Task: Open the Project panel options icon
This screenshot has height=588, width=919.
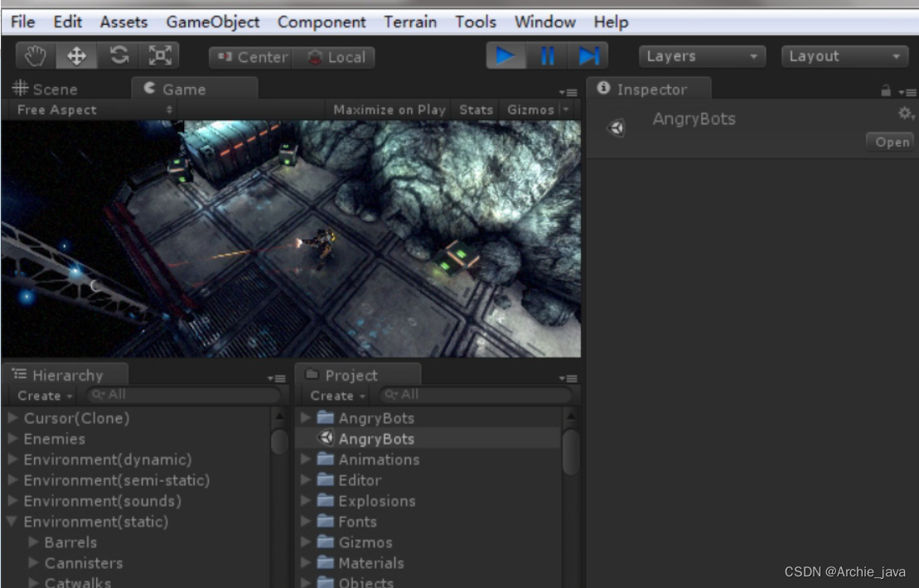Action: [568, 378]
